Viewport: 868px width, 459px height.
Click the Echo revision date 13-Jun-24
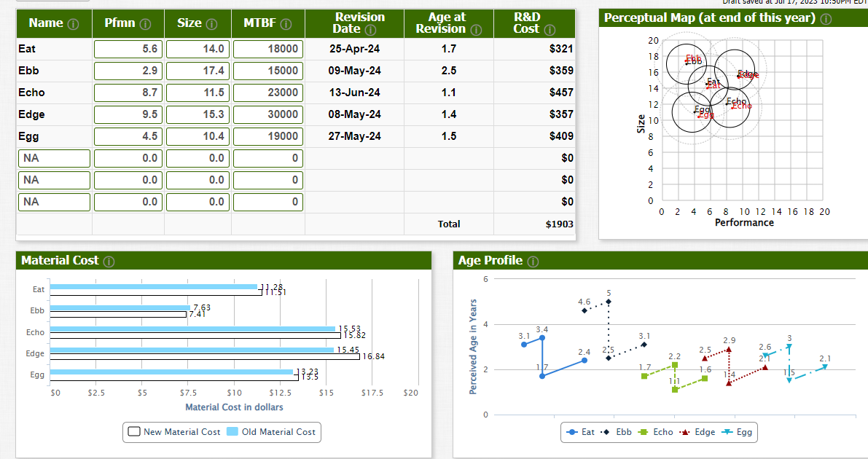point(354,93)
